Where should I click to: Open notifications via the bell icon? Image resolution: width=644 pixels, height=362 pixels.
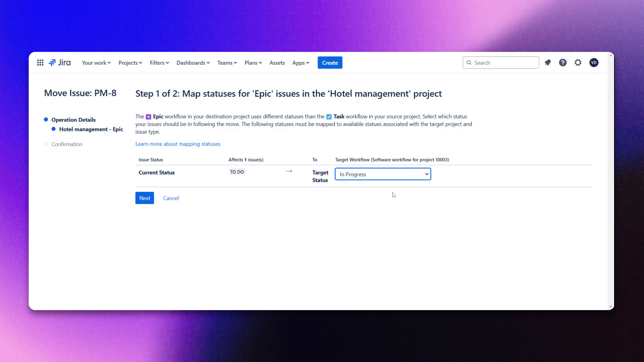click(x=548, y=63)
